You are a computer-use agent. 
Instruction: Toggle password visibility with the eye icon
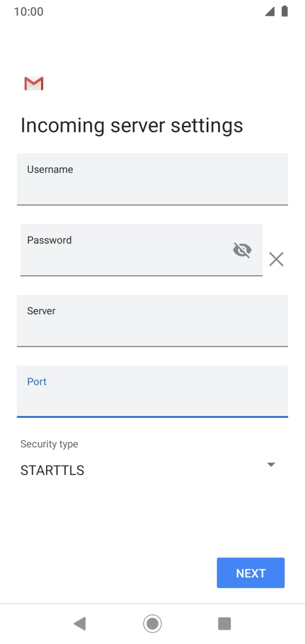[x=242, y=249]
